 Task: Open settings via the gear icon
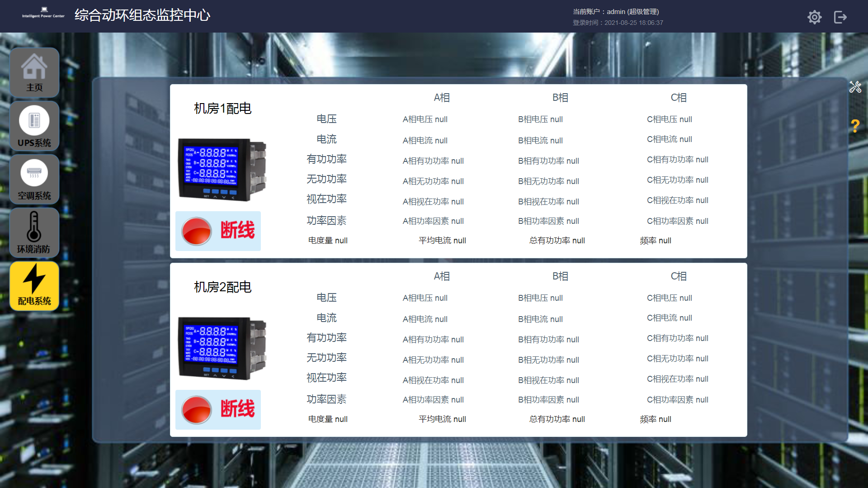(x=814, y=17)
